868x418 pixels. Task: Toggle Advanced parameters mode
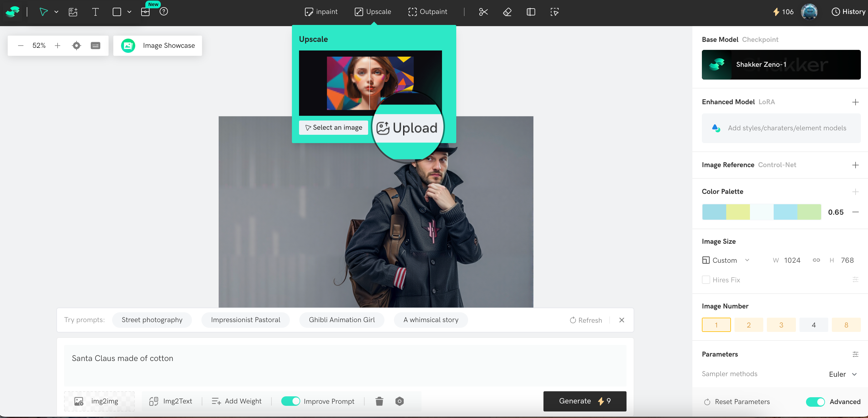tap(815, 401)
